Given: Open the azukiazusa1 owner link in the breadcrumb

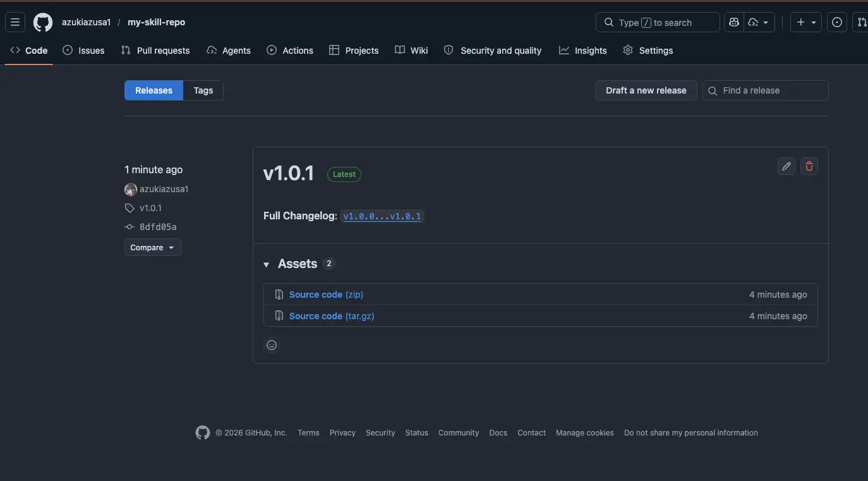Looking at the screenshot, I should point(86,22).
